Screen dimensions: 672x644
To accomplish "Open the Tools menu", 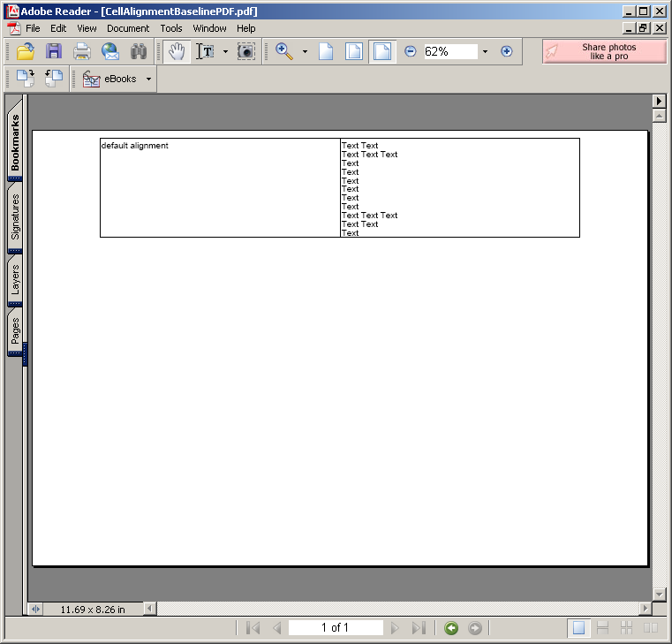I will (x=171, y=28).
